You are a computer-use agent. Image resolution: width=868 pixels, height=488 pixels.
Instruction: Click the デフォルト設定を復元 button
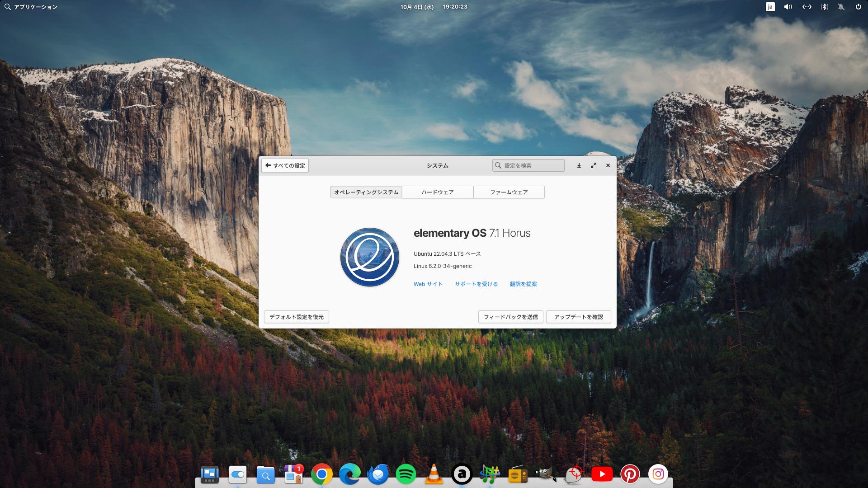pyautogui.click(x=297, y=317)
